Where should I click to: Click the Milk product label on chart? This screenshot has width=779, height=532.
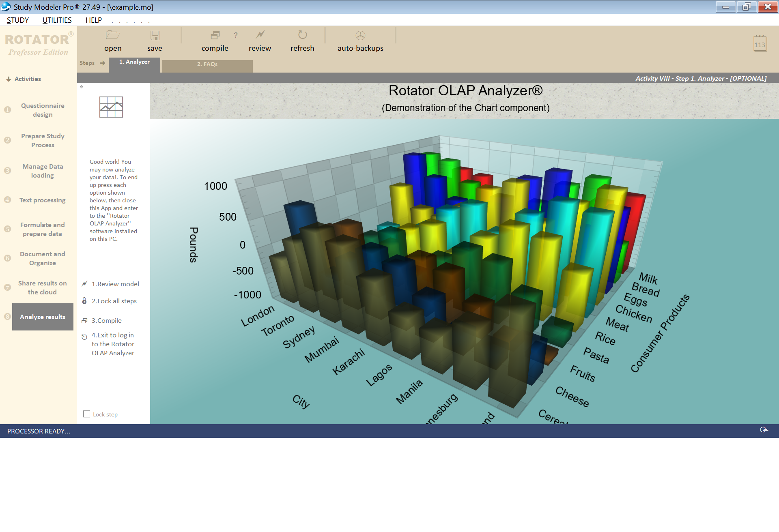[x=648, y=278]
